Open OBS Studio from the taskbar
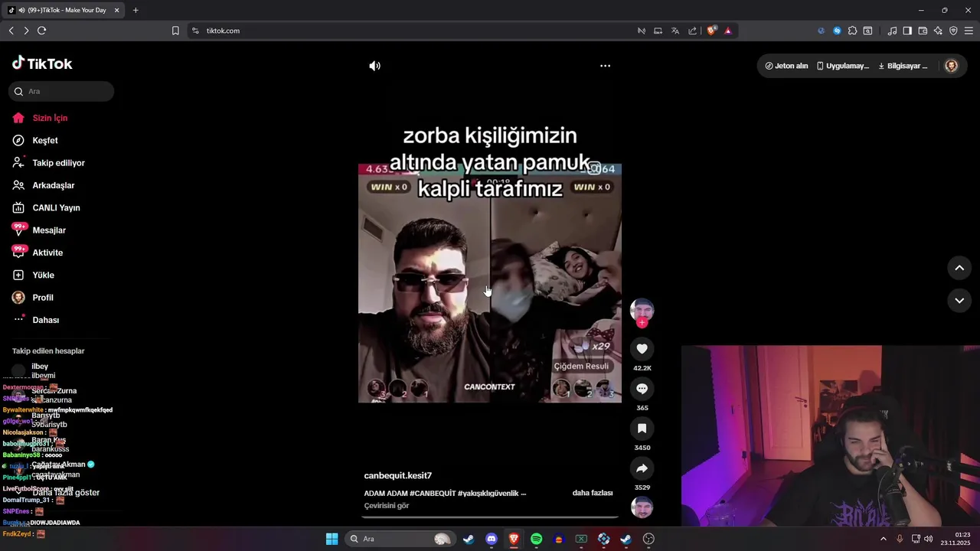This screenshot has height=551, width=980. [648, 539]
